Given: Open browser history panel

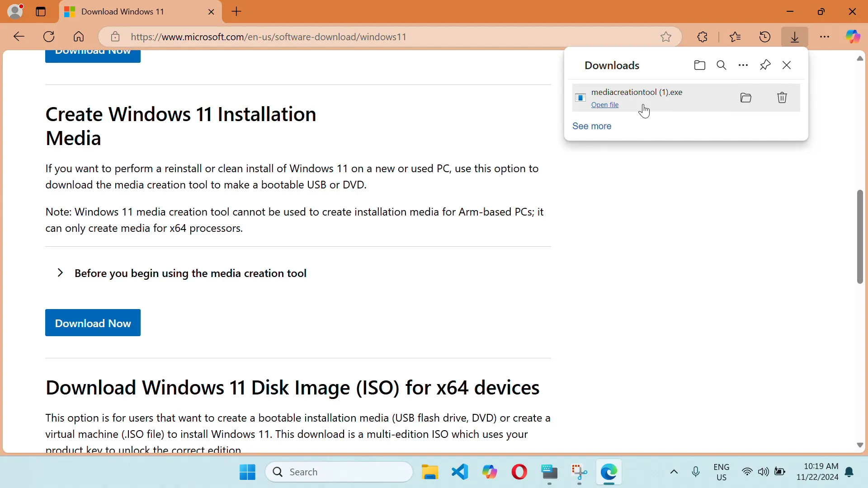Looking at the screenshot, I should pos(765,37).
